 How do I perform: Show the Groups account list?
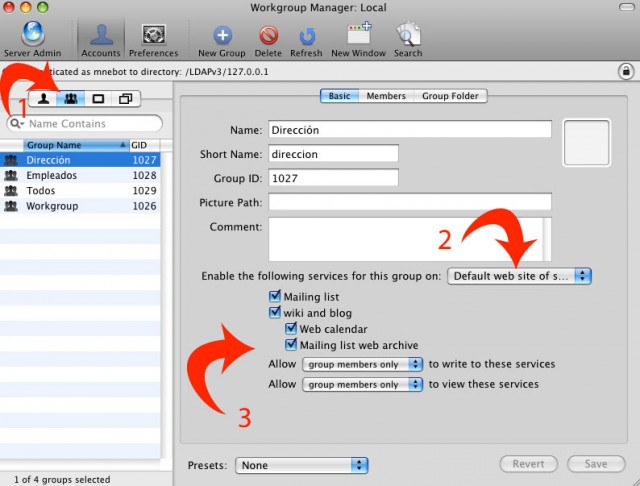[71, 99]
